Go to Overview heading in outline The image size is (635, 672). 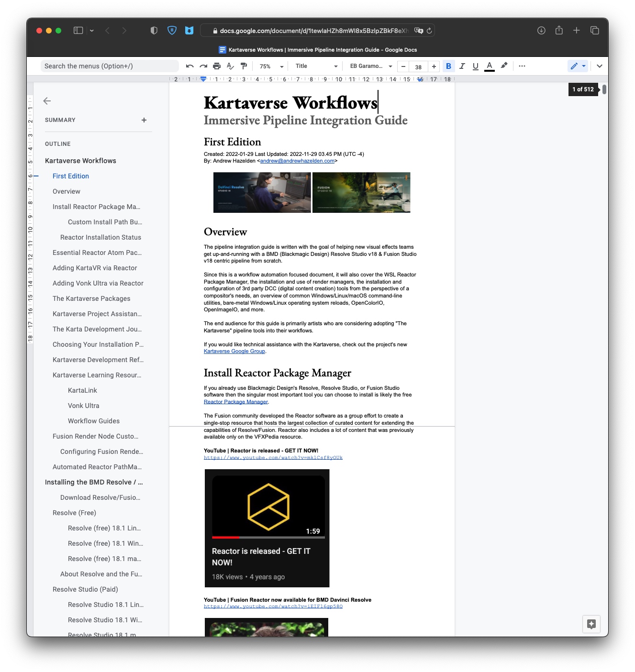[x=67, y=191]
